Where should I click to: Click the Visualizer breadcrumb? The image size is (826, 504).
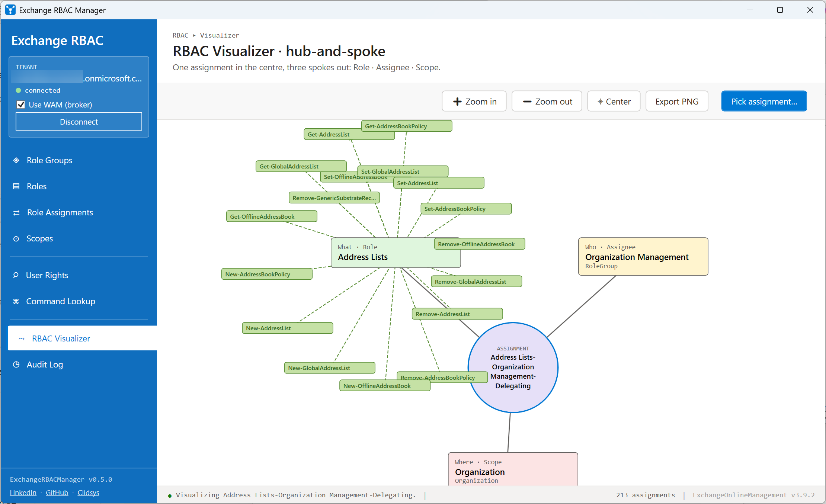click(220, 35)
